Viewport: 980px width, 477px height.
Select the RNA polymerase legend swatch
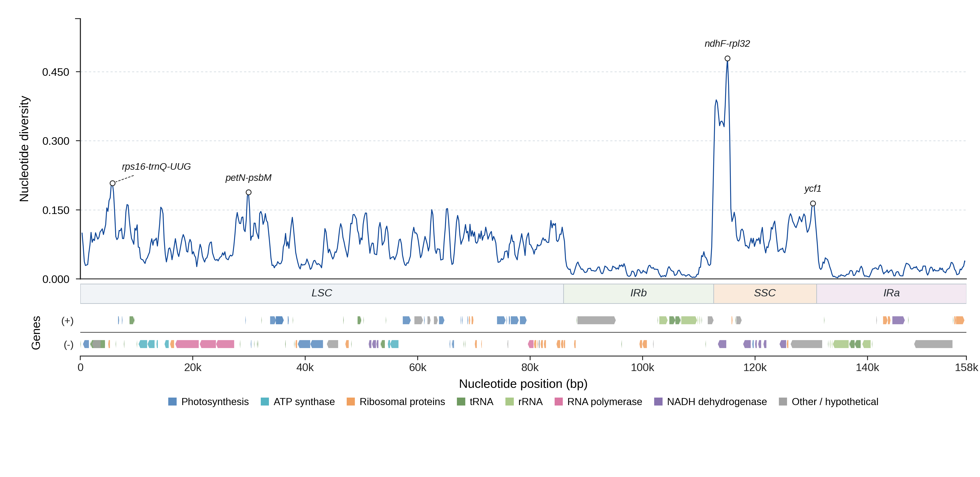tap(558, 402)
